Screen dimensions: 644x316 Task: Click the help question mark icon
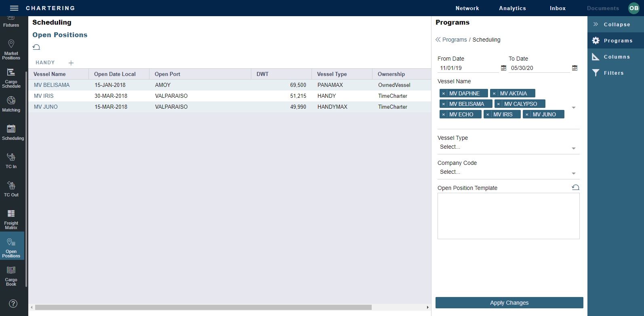point(13,303)
